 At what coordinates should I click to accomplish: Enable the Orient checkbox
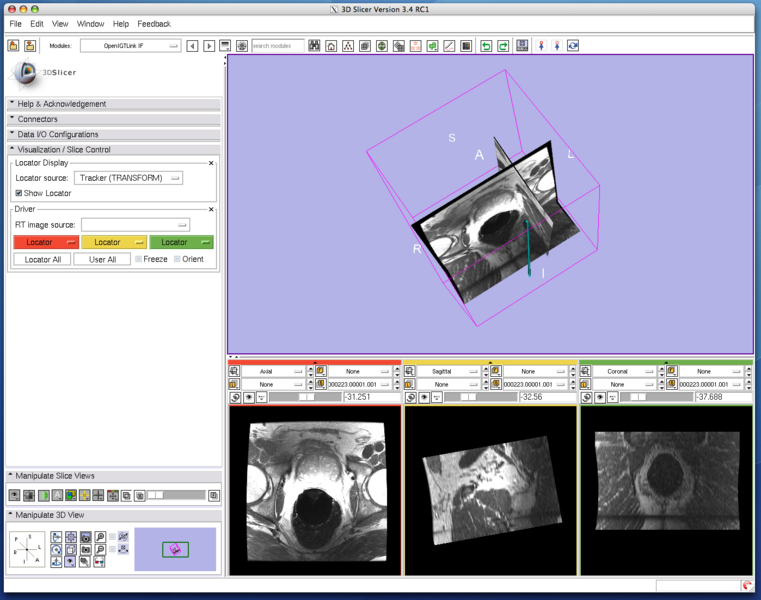click(177, 259)
